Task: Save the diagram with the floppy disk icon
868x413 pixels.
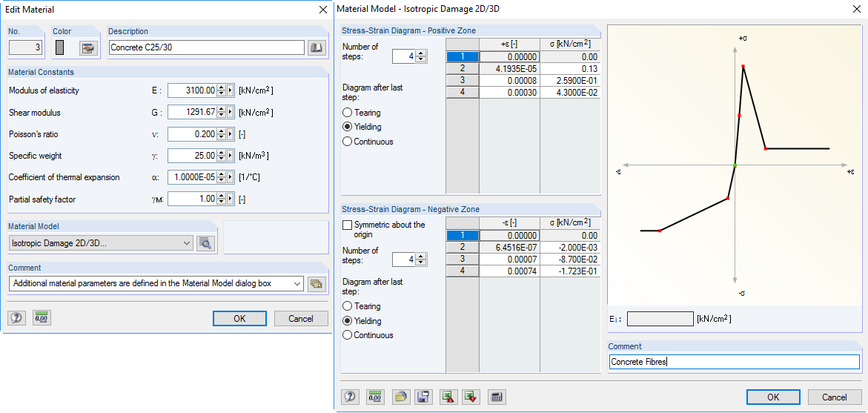Action: [x=423, y=397]
